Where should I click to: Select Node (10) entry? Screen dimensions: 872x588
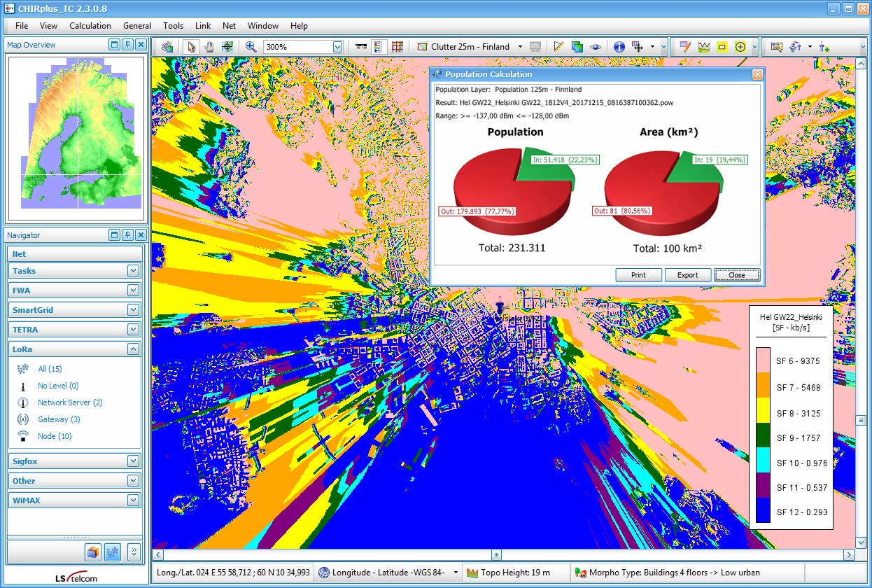pos(55,436)
